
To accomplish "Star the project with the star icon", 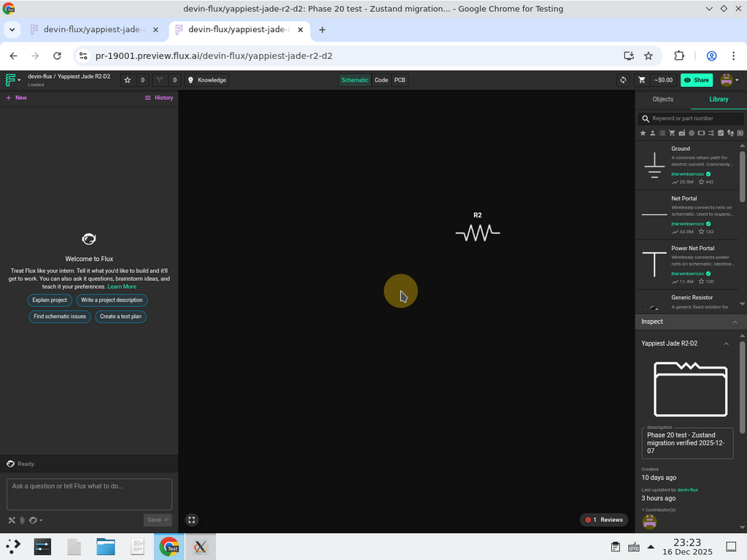I will click(128, 80).
